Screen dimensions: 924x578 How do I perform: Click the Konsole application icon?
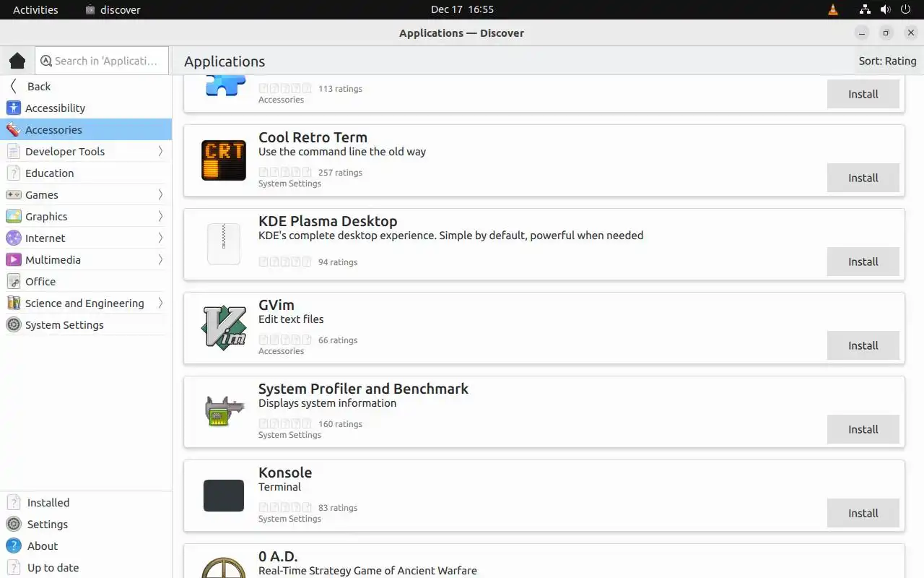click(224, 496)
